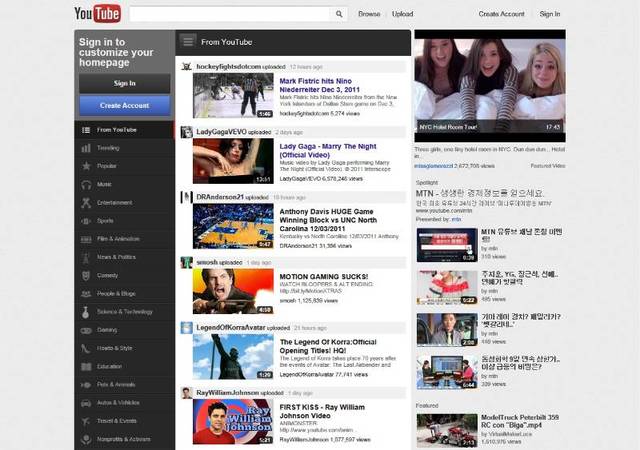This screenshot has width=640, height=450.
Task: Open ModelTruck Peterbilt 359 RC title link
Action: pos(520,421)
